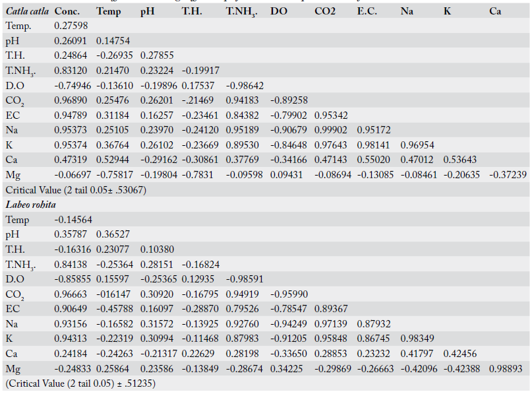Click value 0.17537
The width and height of the screenshot is (532, 394).
tap(198, 86)
